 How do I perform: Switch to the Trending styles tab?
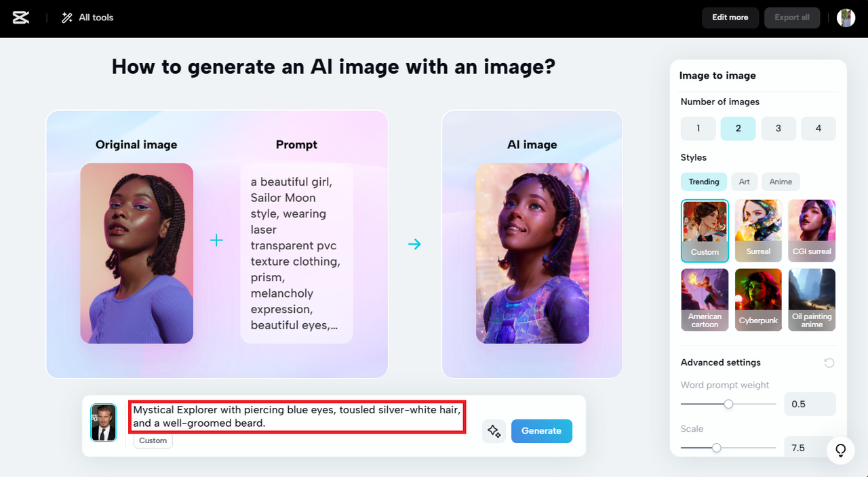pyautogui.click(x=704, y=182)
